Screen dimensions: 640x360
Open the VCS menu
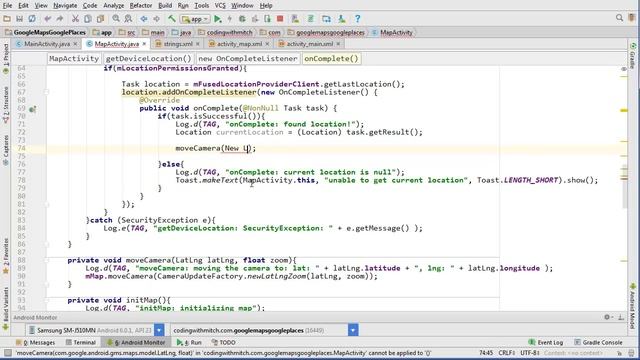pos(220,6)
